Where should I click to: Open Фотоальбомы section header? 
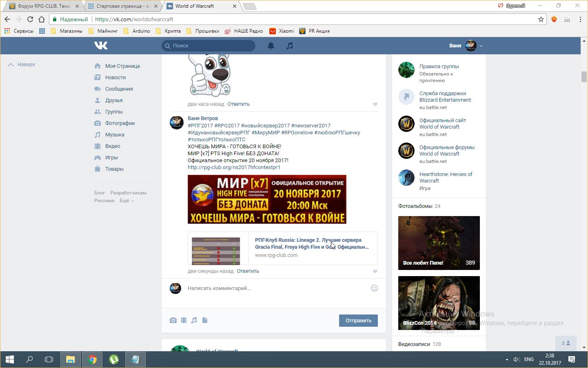tap(416, 206)
